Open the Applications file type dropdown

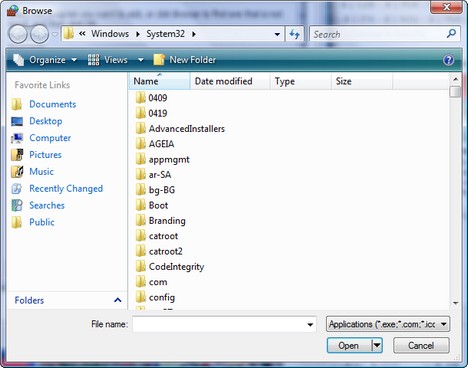[388, 324]
